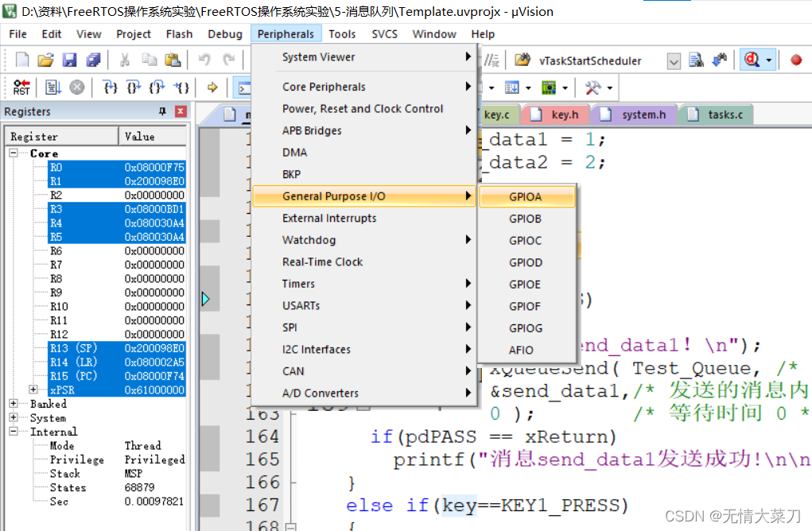Viewport: 812px width, 531px height.
Task: Open a file with the Open folder icon
Action: (45, 60)
